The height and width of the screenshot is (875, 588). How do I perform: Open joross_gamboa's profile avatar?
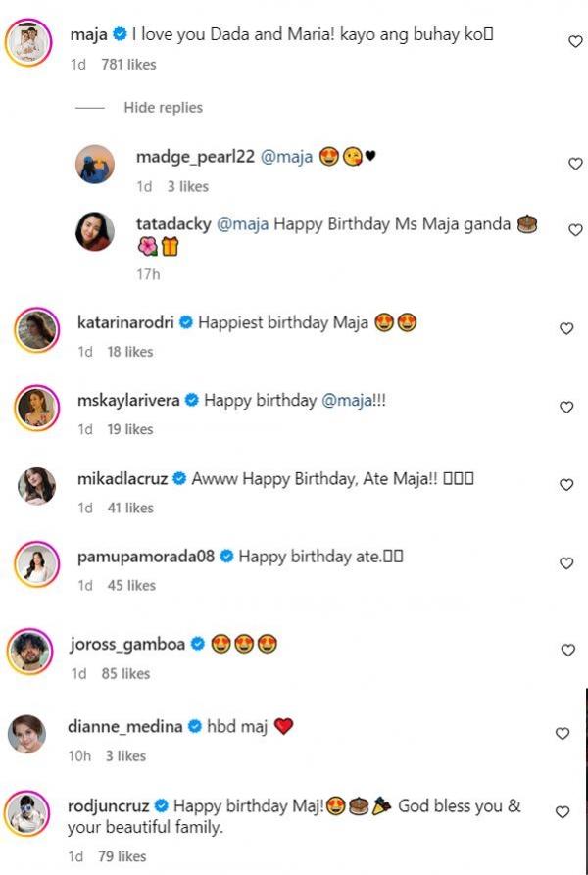29,651
